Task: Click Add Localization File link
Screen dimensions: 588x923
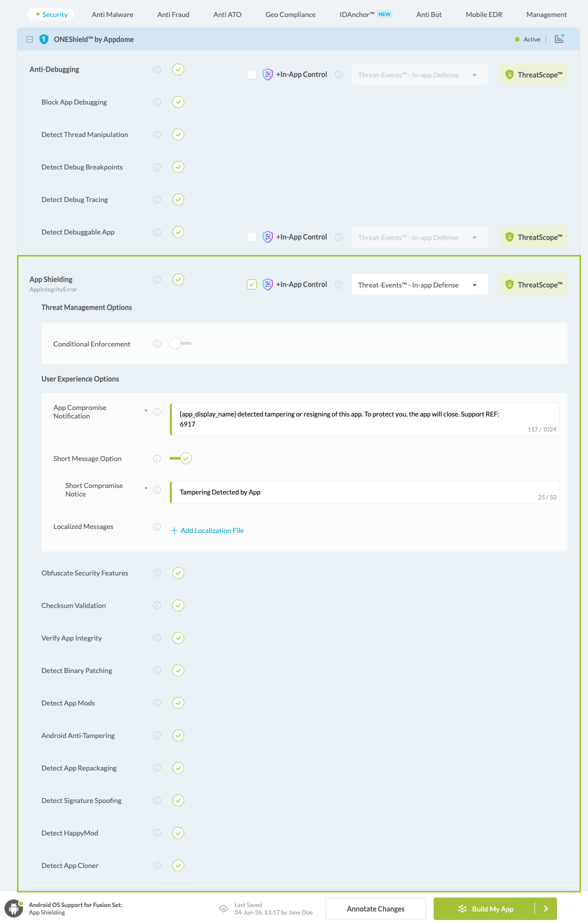Action: (x=207, y=530)
